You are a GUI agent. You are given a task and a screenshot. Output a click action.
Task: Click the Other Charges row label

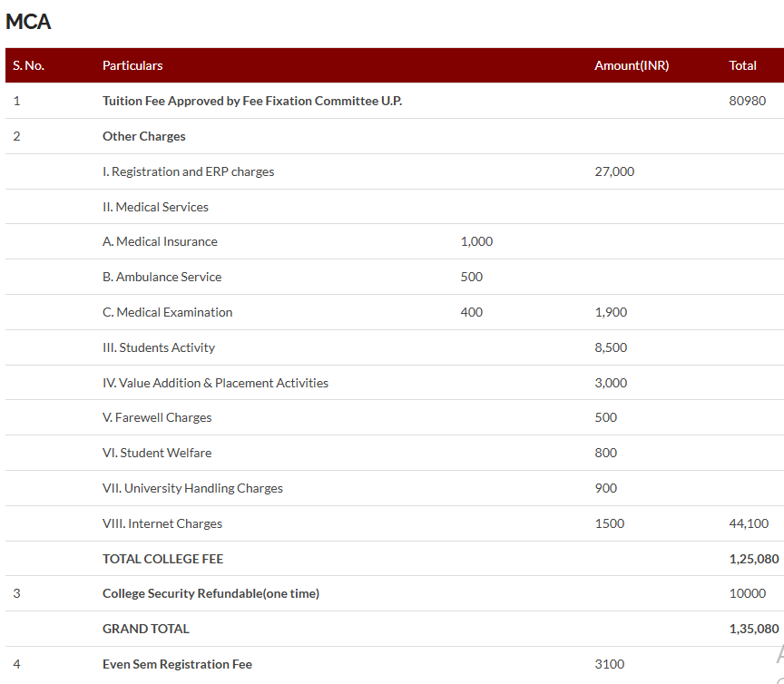coord(144,136)
